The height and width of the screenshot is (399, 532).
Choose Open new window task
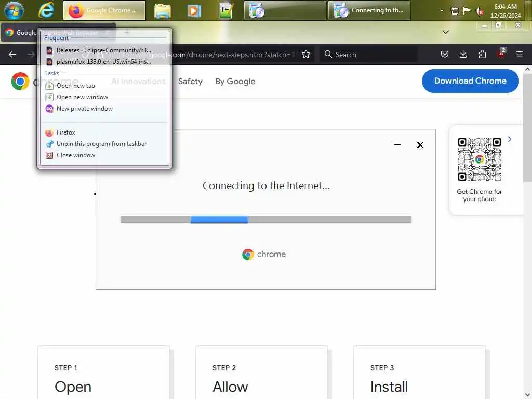(x=104, y=97)
